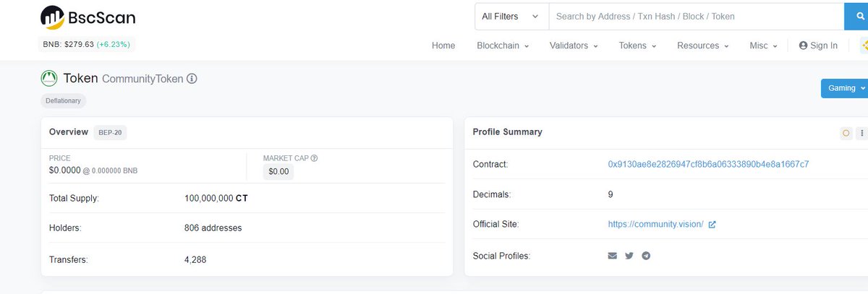Open the email social profile icon
Image resolution: width=868 pixels, height=294 pixels.
point(612,256)
